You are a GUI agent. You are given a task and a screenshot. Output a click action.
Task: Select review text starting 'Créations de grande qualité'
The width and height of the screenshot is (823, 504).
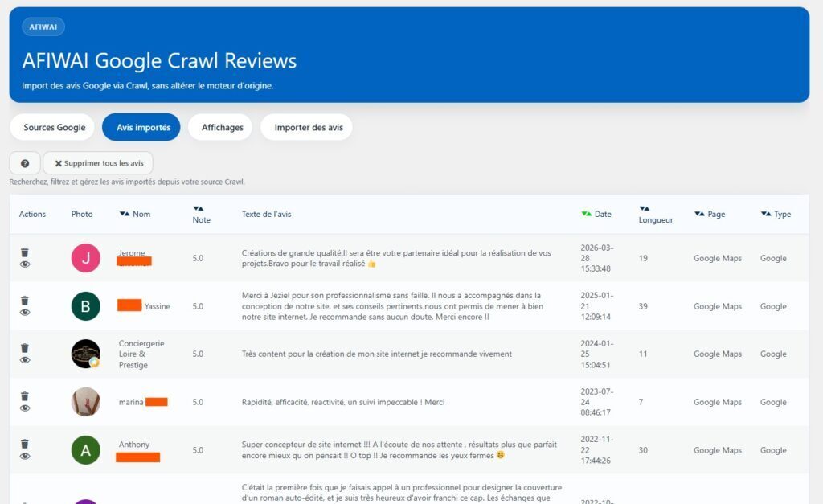point(396,258)
